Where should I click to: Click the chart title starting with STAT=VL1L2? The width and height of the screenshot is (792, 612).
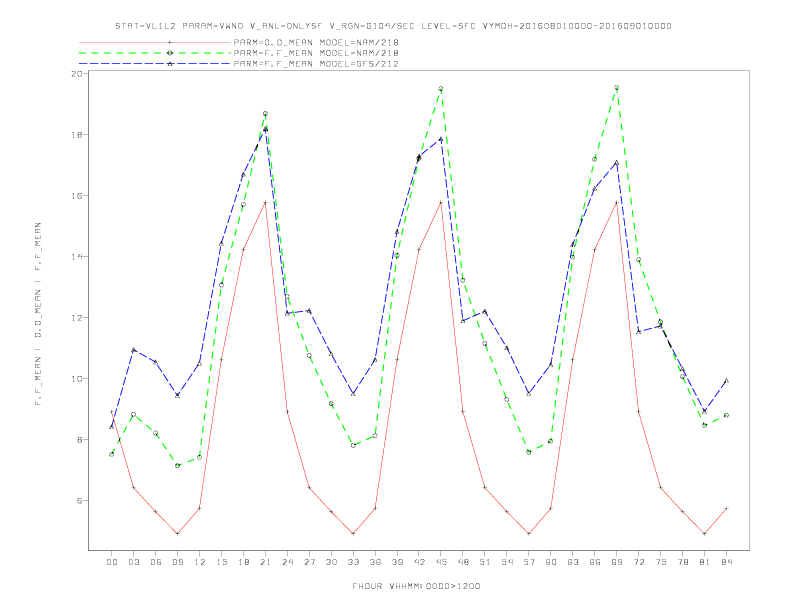tap(393, 26)
